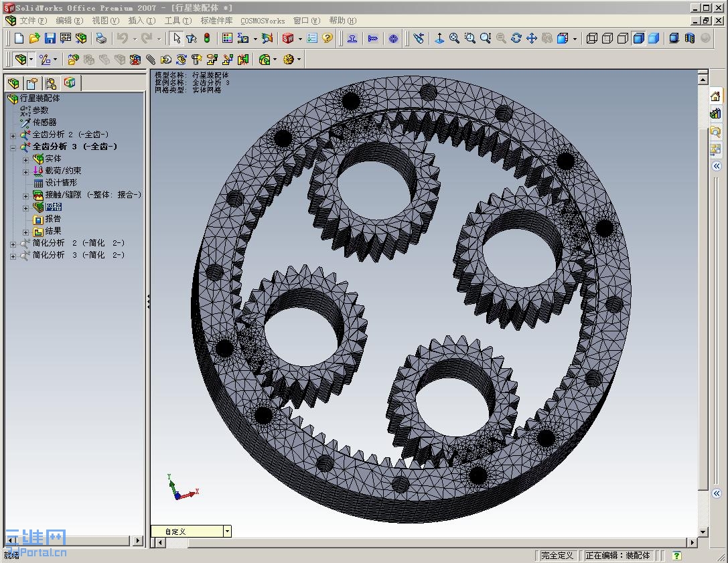Click the viewport vertical scrollbar down arrow
728x563 pixels.
coord(703,532)
